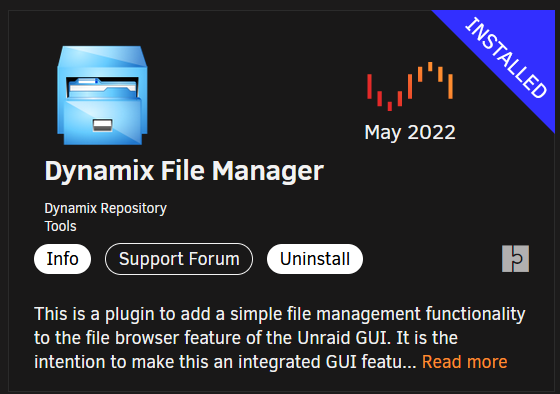Uninstall the Dynamix File Manager plugin
This screenshot has height=394, width=560.
coord(315,259)
